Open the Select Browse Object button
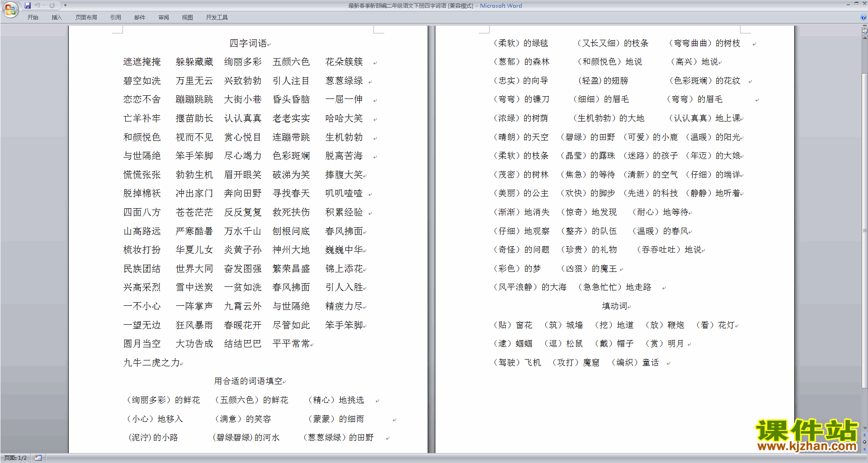The image size is (868, 463). [864, 442]
